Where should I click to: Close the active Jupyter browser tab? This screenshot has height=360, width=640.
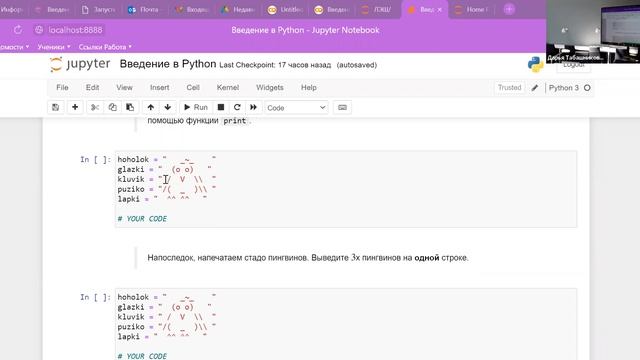[440, 9]
